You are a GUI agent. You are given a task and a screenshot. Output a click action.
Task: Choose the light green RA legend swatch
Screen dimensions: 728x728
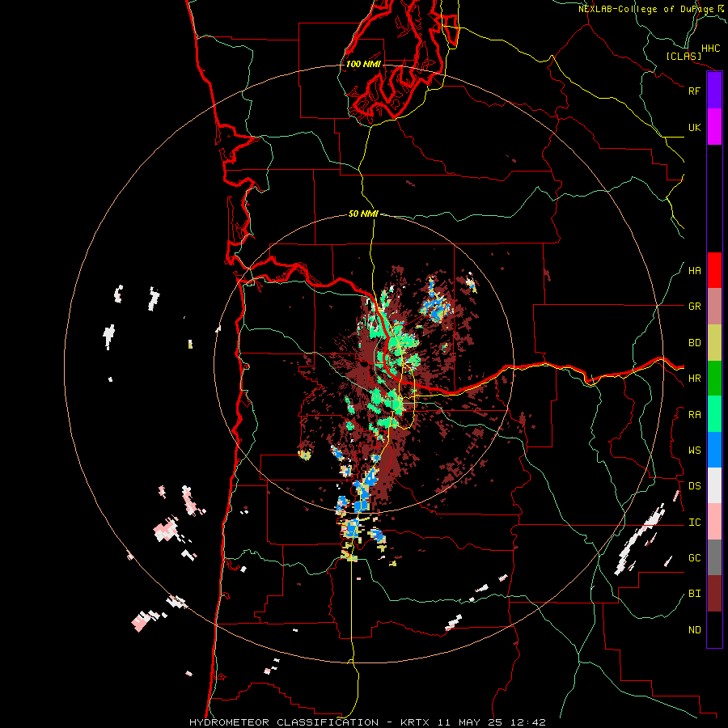(714, 414)
